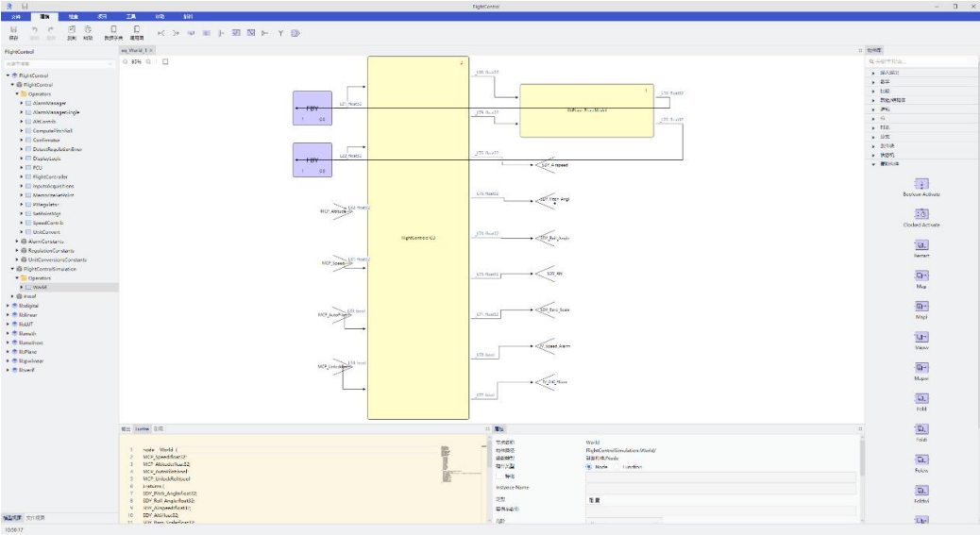The height and width of the screenshot is (535, 980).
Task: Select the upper FBY block on canvas
Action: [313, 108]
